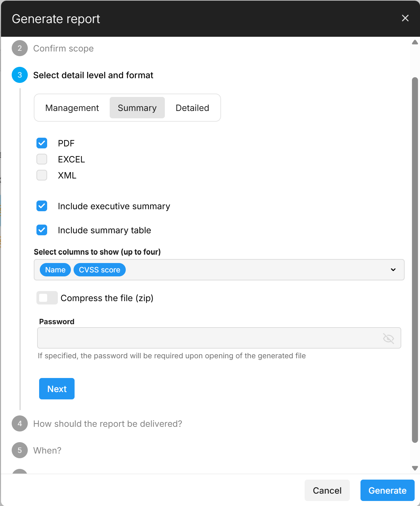The image size is (420, 506).
Task: Switch to Management detail level
Action: 72,108
